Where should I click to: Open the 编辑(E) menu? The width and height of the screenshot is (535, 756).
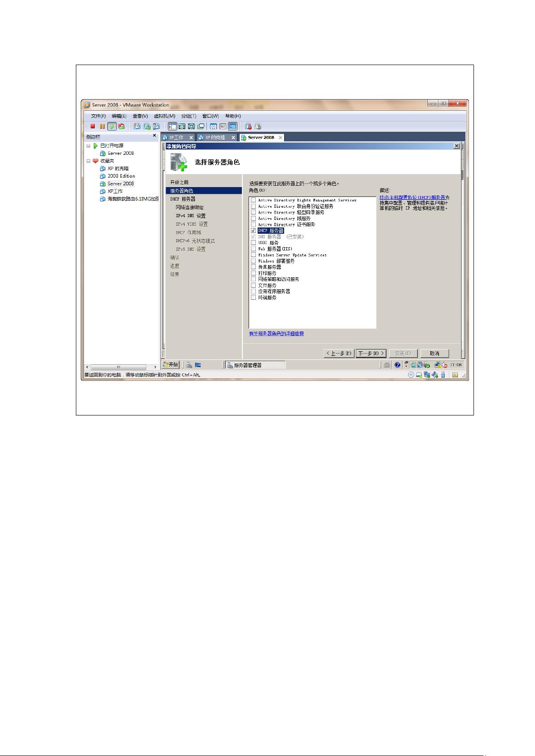click(119, 116)
